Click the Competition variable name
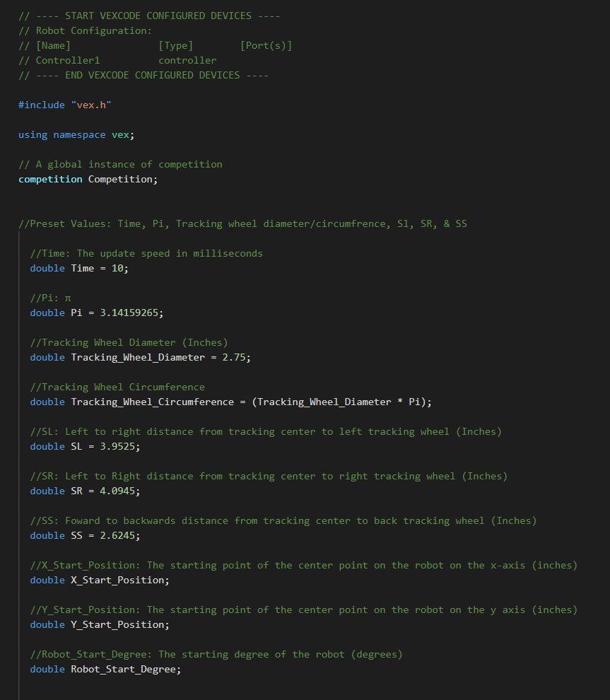Screen dimensions: 610x700 [x=120, y=180]
